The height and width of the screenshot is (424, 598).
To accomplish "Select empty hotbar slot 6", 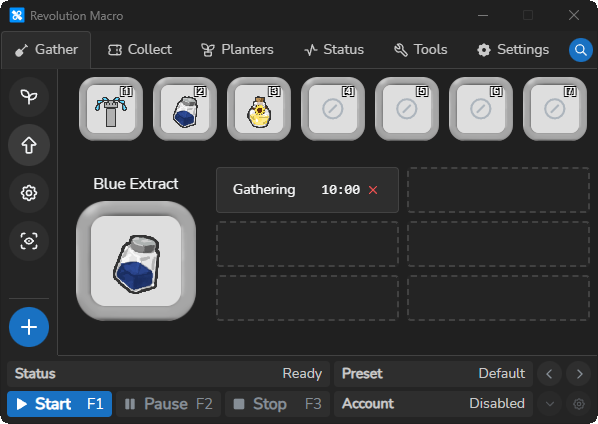I will pos(481,109).
